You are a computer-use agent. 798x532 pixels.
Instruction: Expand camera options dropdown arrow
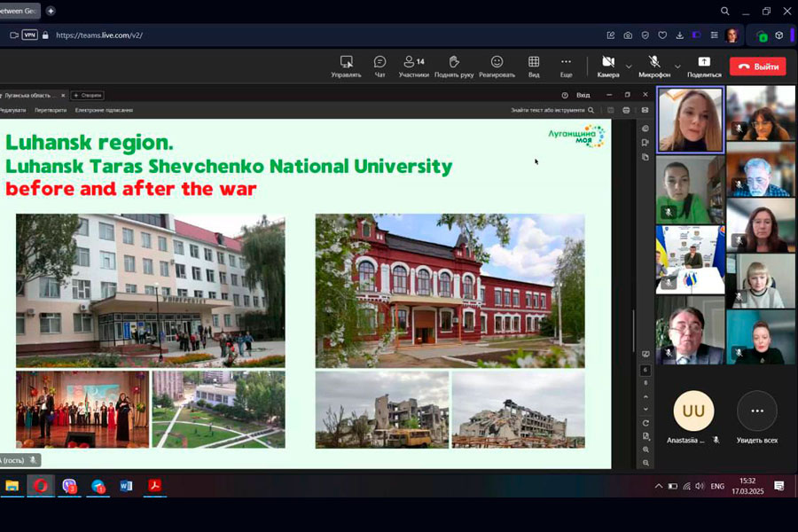[630, 66]
